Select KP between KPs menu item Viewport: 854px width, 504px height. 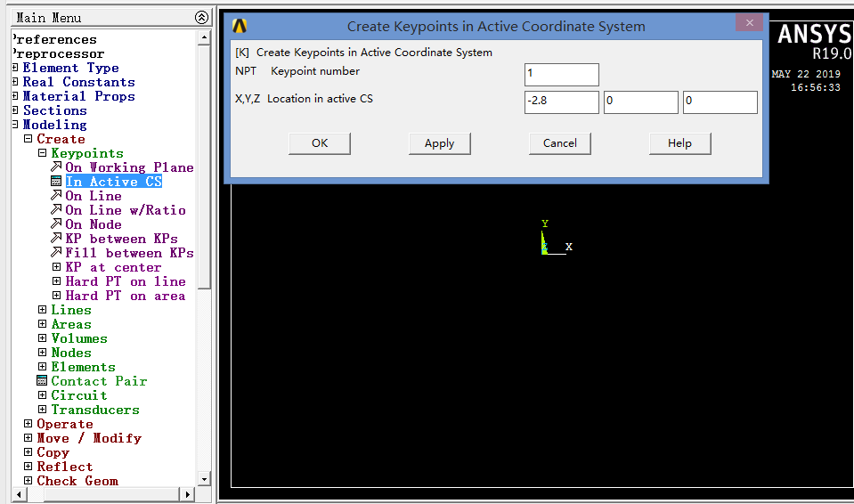[x=121, y=239]
